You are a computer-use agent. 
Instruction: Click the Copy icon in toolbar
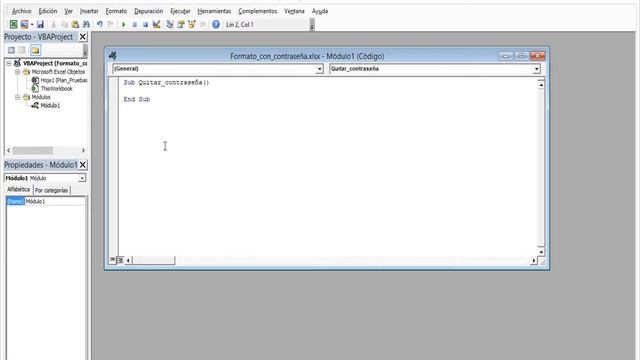64,24
